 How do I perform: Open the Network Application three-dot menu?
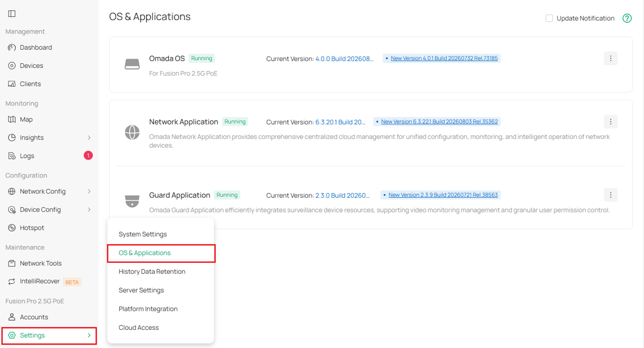coord(611,122)
